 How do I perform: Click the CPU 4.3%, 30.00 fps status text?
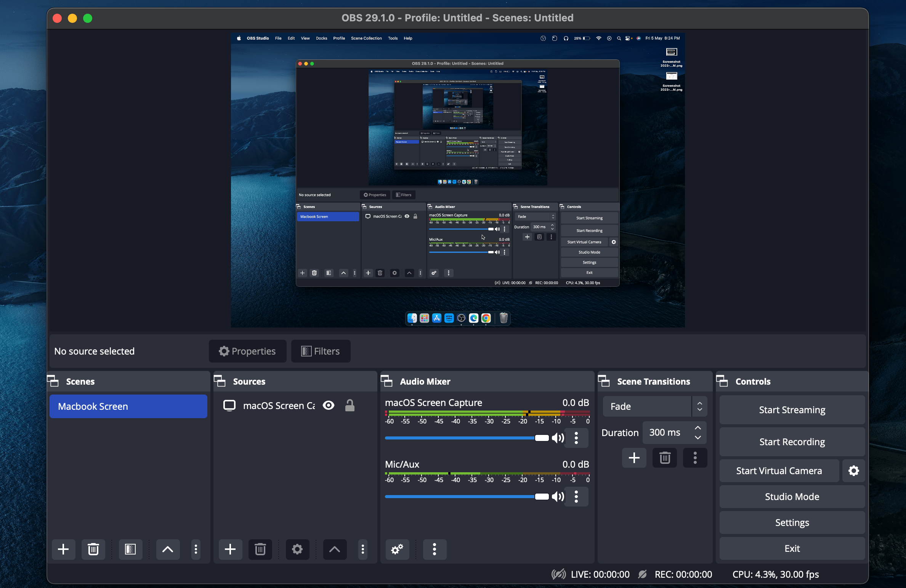coord(776,574)
